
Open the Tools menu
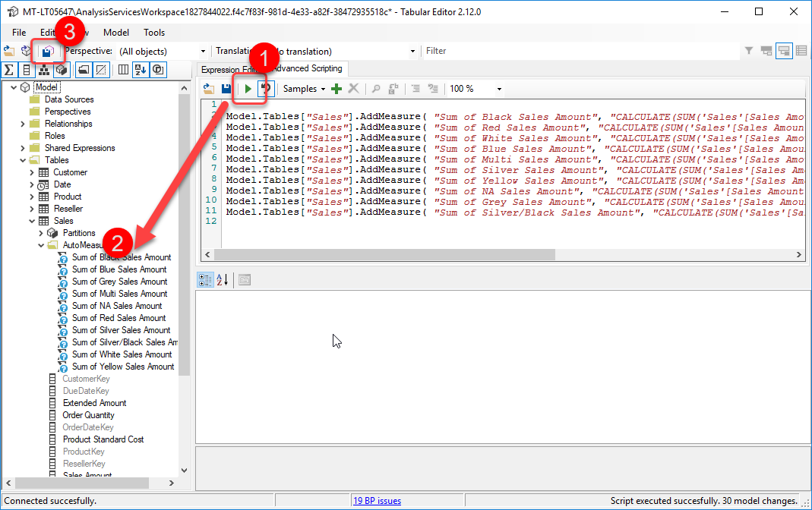pos(153,33)
